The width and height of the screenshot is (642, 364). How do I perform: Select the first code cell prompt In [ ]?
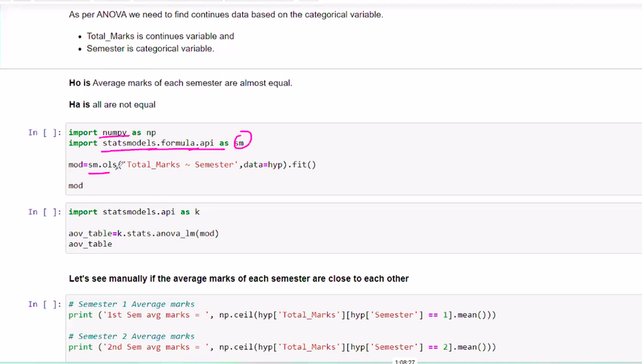tap(45, 133)
